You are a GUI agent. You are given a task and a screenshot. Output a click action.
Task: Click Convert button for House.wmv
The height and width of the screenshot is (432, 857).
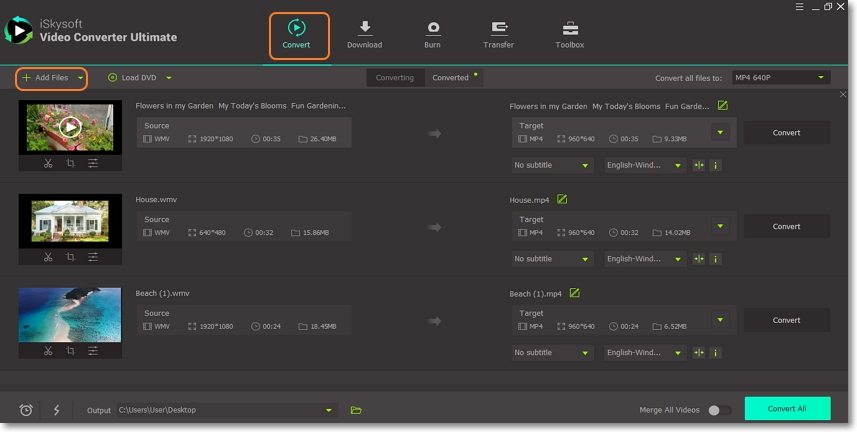pos(787,226)
